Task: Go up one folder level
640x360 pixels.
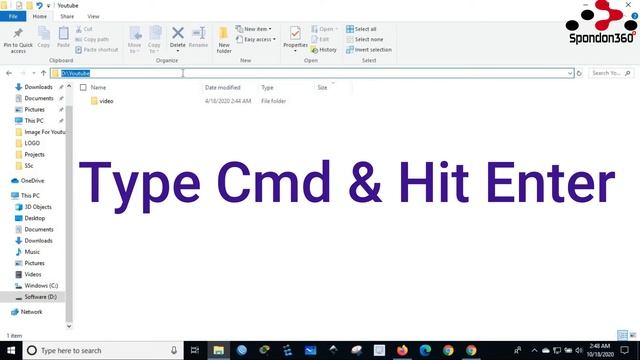Action: (x=44, y=73)
